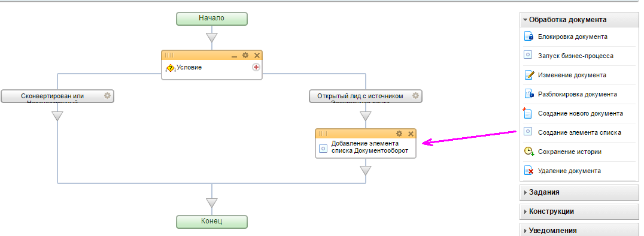Select Запуск бизнес-процесса activity

point(575,56)
